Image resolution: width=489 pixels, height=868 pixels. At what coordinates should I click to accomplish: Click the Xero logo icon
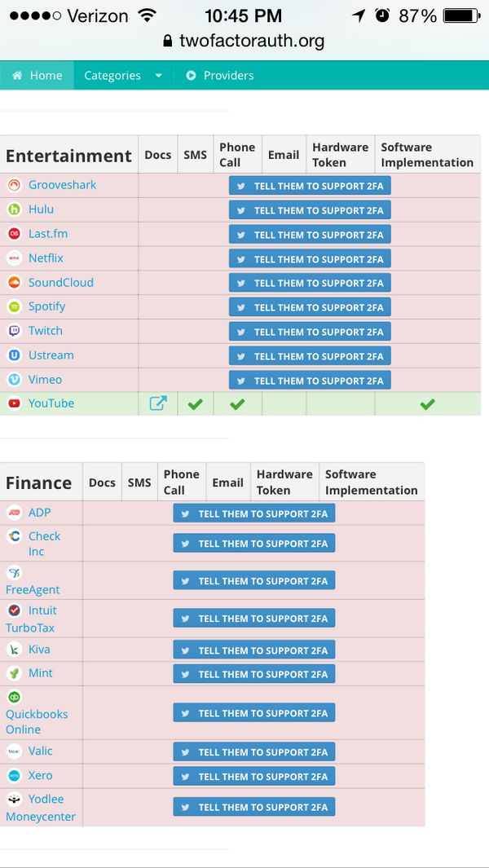pos(14,775)
